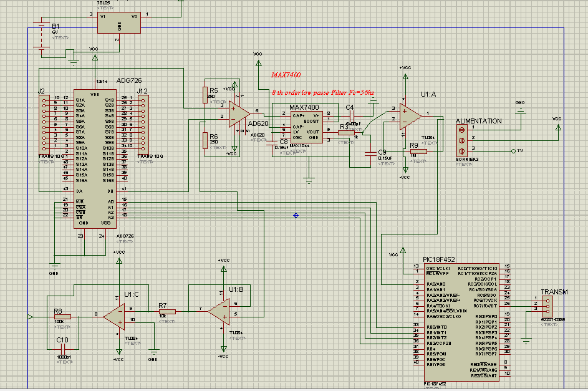
Task: Click the ADG726 label above the chip
Action: pos(129,80)
